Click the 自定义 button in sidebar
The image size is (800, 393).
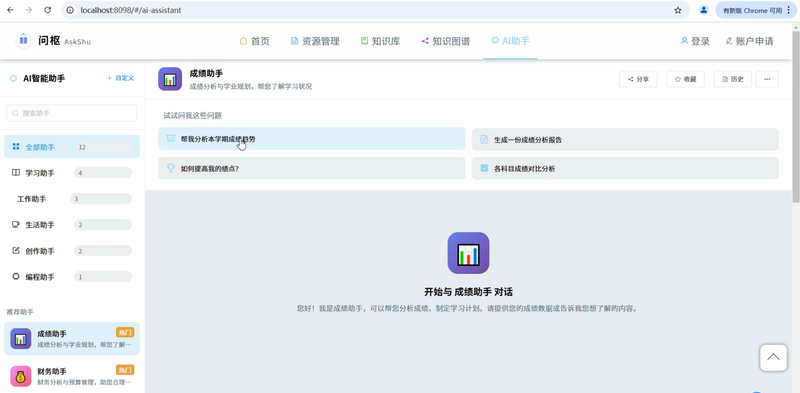point(120,78)
